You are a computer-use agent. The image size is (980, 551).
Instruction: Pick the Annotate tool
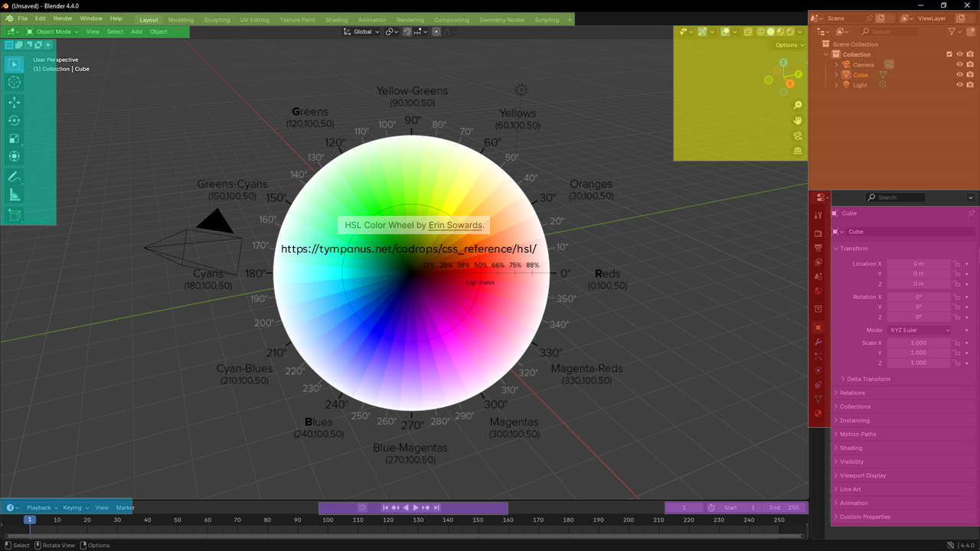(14, 177)
